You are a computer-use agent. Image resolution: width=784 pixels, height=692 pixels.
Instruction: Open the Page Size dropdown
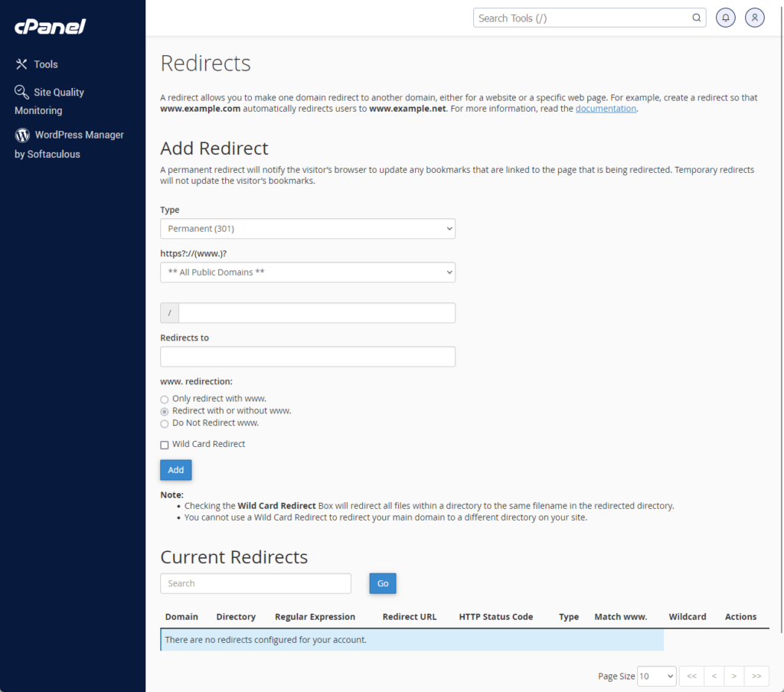tap(656, 676)
